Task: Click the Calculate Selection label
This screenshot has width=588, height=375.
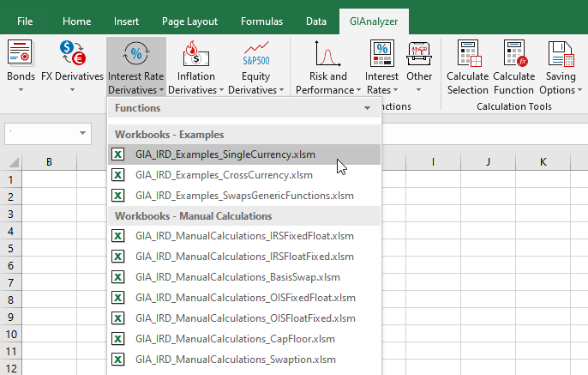Action: [x=468, y=83]
